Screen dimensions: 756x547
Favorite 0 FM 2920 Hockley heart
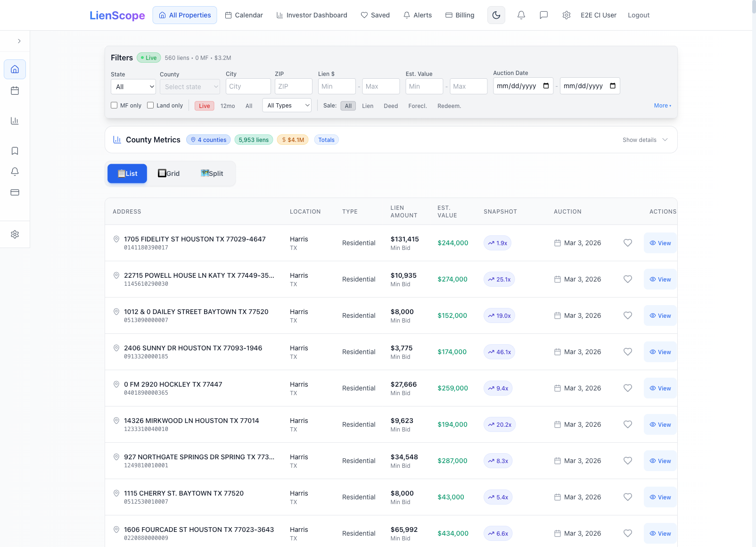pyautogui.click(x=628, y=388)
